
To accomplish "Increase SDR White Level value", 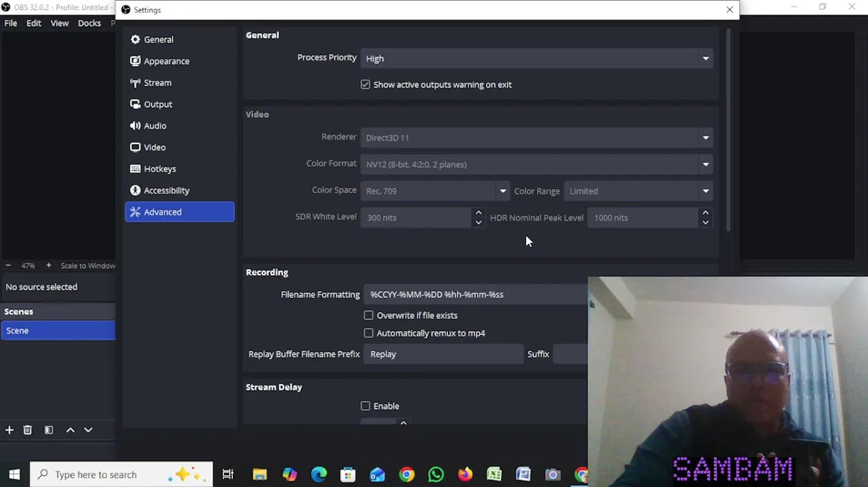I will tap(479, 213).
